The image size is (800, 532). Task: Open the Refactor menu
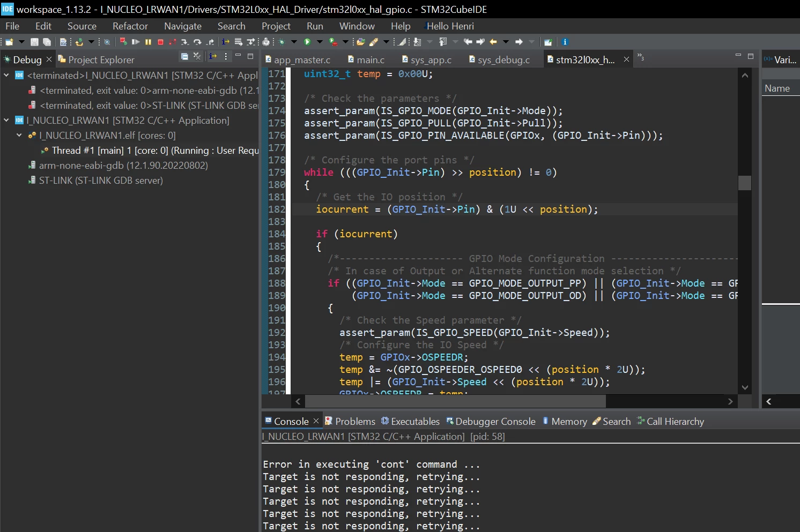point(130,26)
